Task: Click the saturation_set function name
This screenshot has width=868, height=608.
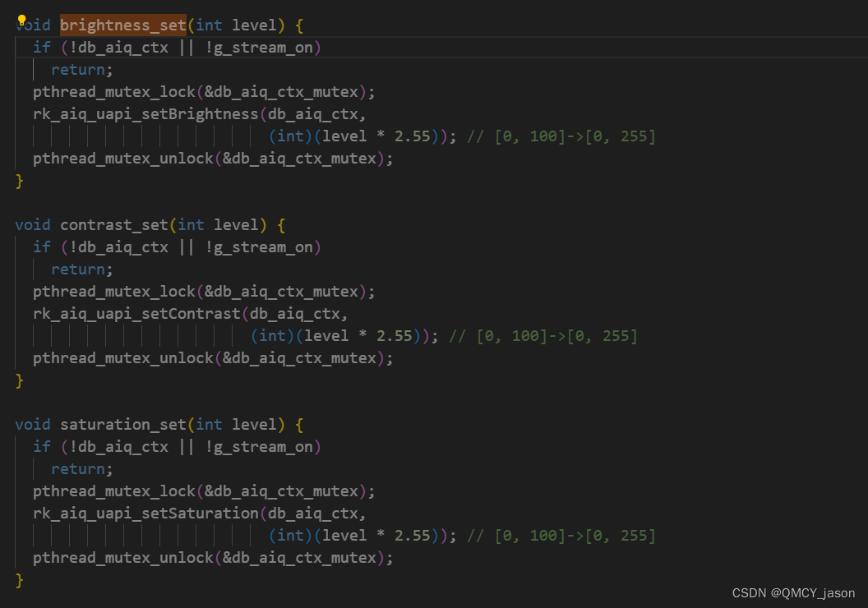Action: (x=123, y=425)
